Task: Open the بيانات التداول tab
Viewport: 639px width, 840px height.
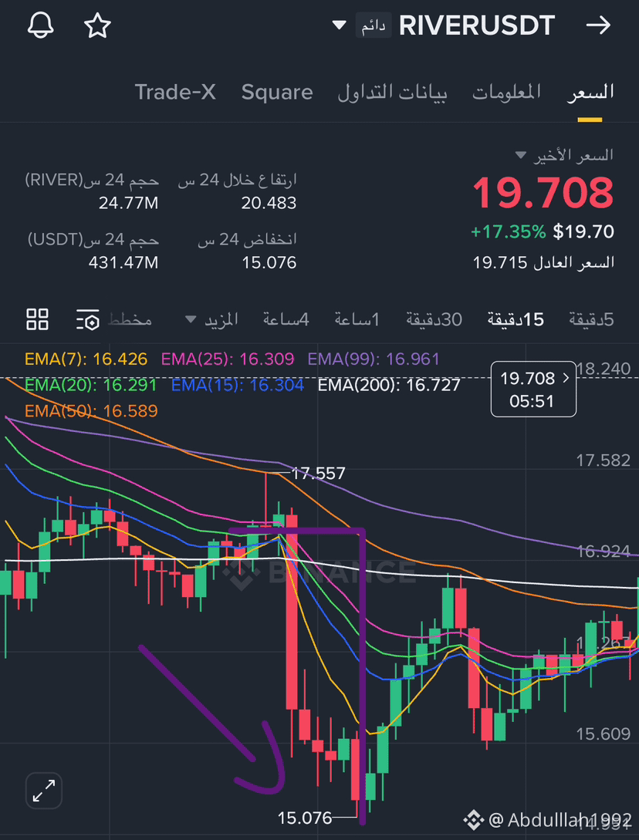Action: (x=392, y=92)
